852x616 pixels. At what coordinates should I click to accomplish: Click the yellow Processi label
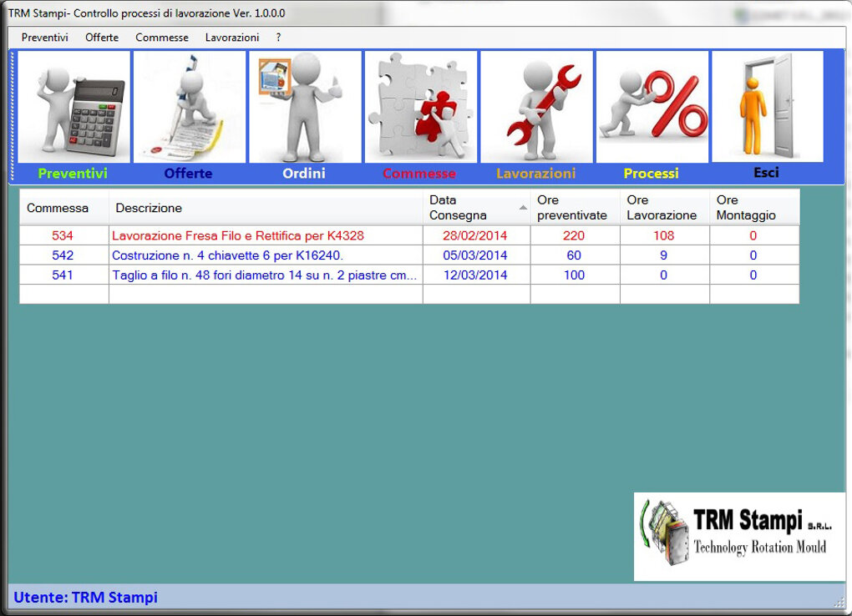(x=652, y=174)
